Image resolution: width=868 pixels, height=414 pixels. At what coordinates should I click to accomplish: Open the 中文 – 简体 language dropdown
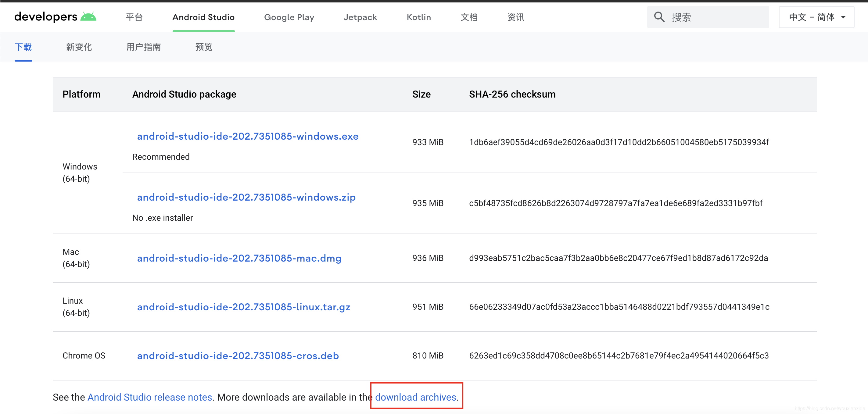(x=816, y=17)
